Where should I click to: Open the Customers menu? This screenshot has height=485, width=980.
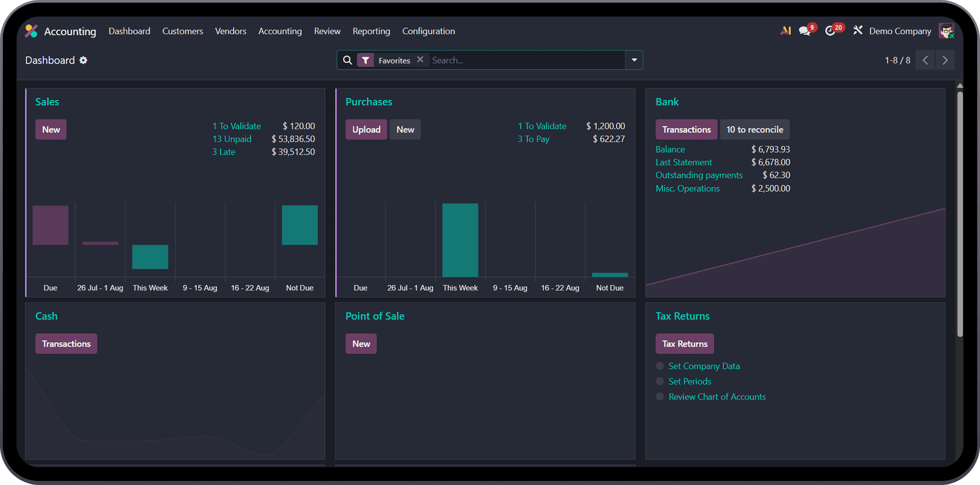click(183, 31)
